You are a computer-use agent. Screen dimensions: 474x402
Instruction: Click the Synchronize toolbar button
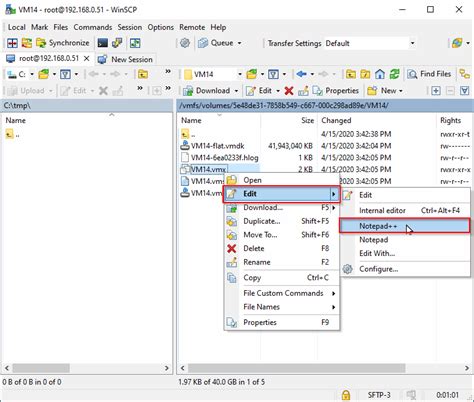tap(63, 43)
